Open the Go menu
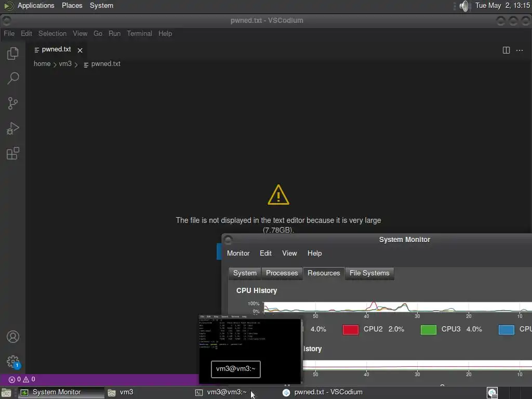532x399 pixels. point(98,34)
